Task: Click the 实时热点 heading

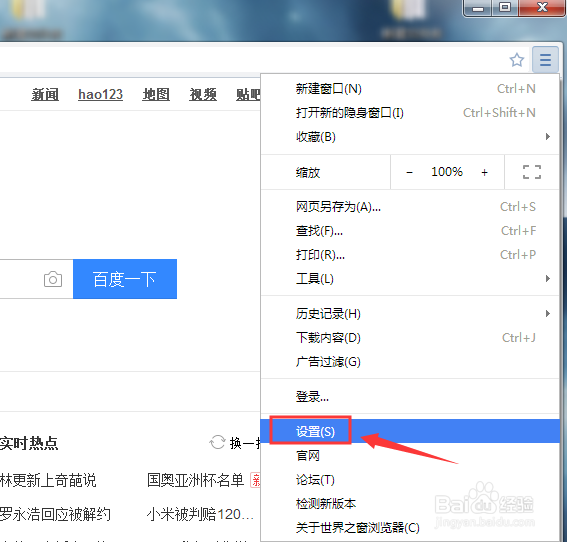Action: 29,443
